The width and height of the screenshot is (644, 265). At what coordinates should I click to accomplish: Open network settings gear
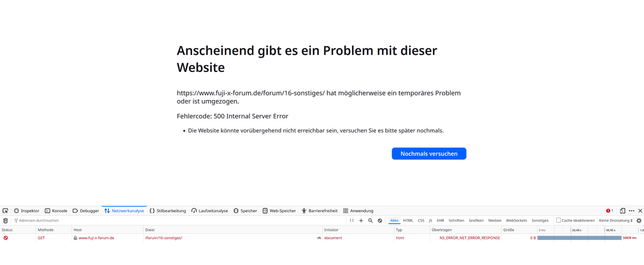point(639,221)
